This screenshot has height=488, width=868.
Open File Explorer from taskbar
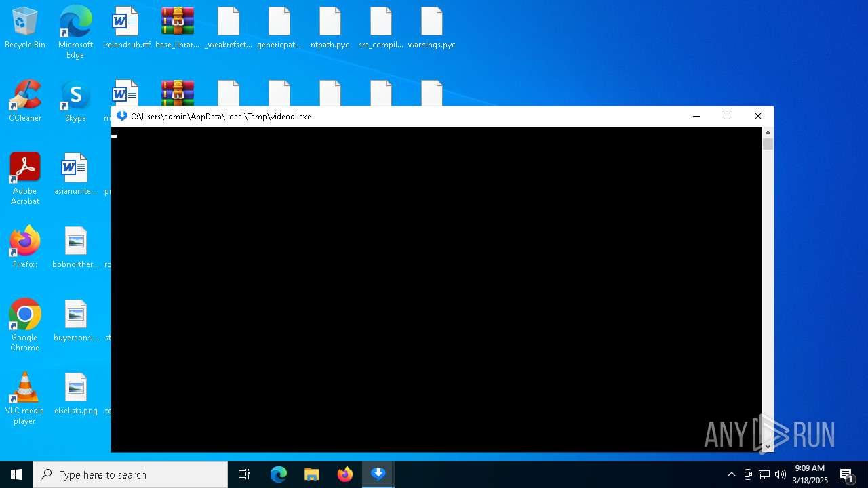pyautogui.click(x=312, y=474)
